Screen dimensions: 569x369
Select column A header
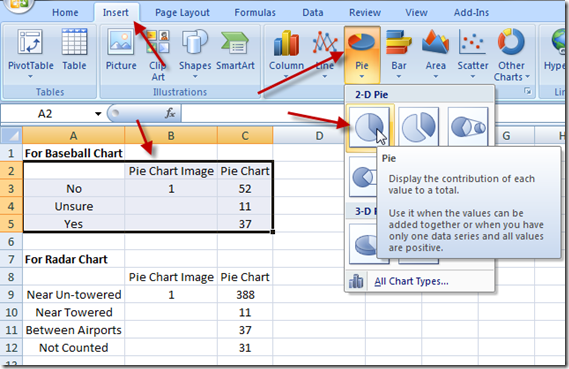74,136
